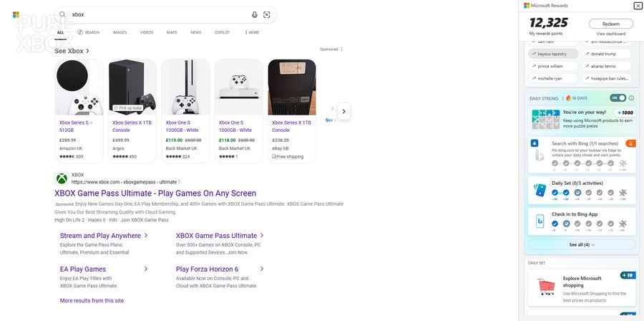Open the Xbox Series S – 512GB product
The width and height of the screenshot is (644, 321).
[79, 111]
